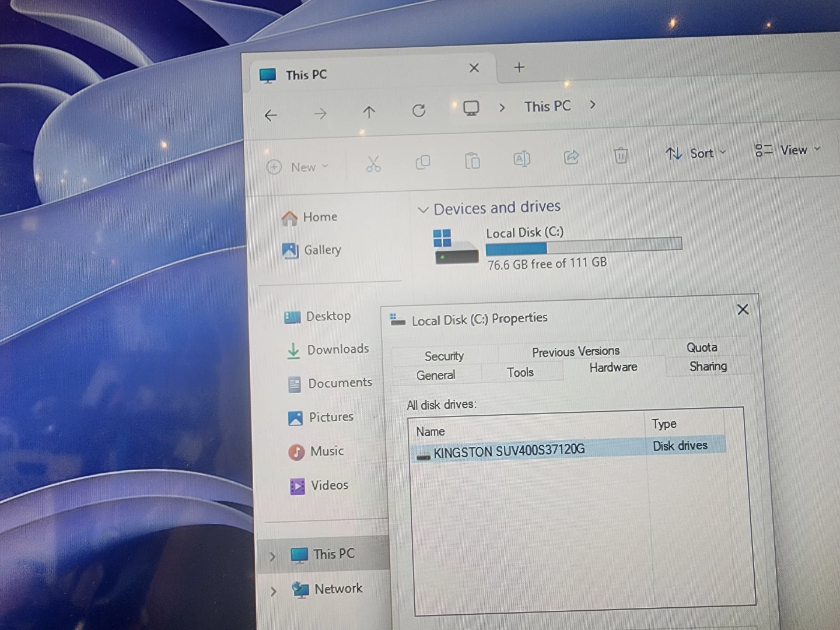This screenshot has width=840, height=630.
Task: Click the Disk drives type cell
Action: pyautogui.click(x=680, y=446)
